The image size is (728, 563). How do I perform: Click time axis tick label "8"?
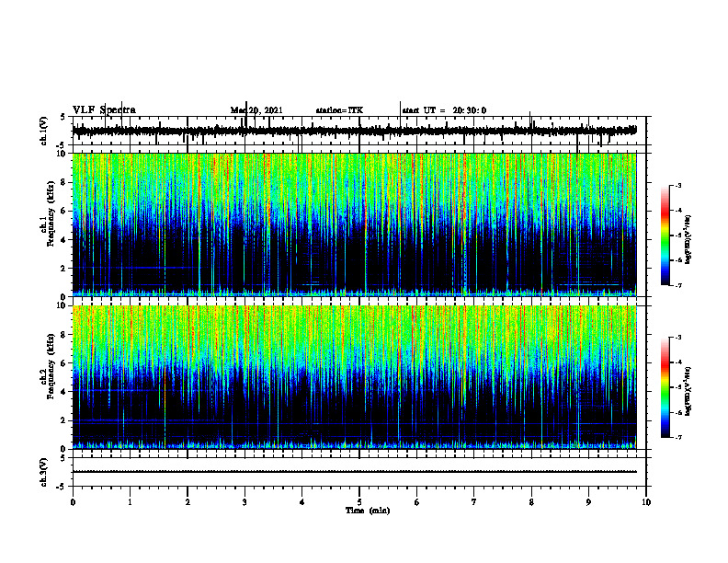tap(531, 502)
